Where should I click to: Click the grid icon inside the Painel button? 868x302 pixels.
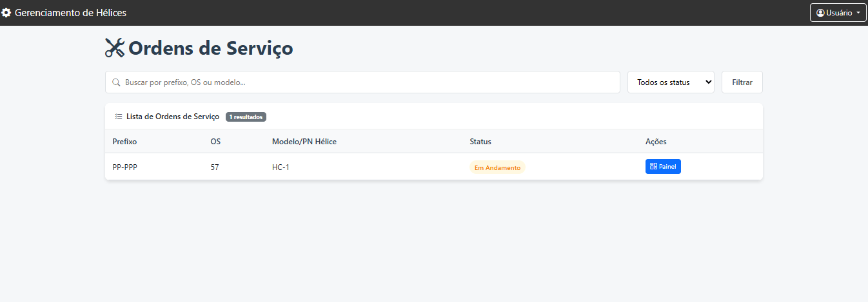(x=654, y=166)
